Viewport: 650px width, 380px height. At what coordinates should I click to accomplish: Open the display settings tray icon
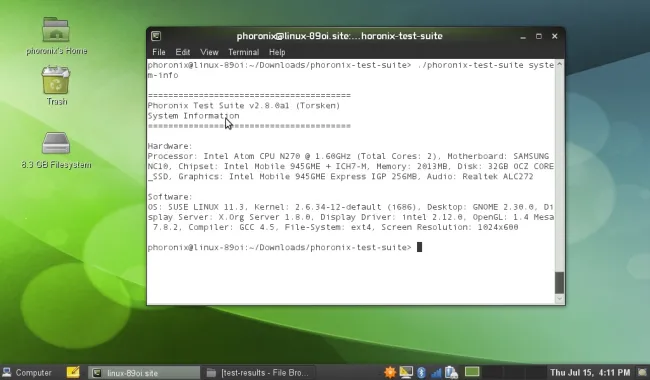[406, 372]
